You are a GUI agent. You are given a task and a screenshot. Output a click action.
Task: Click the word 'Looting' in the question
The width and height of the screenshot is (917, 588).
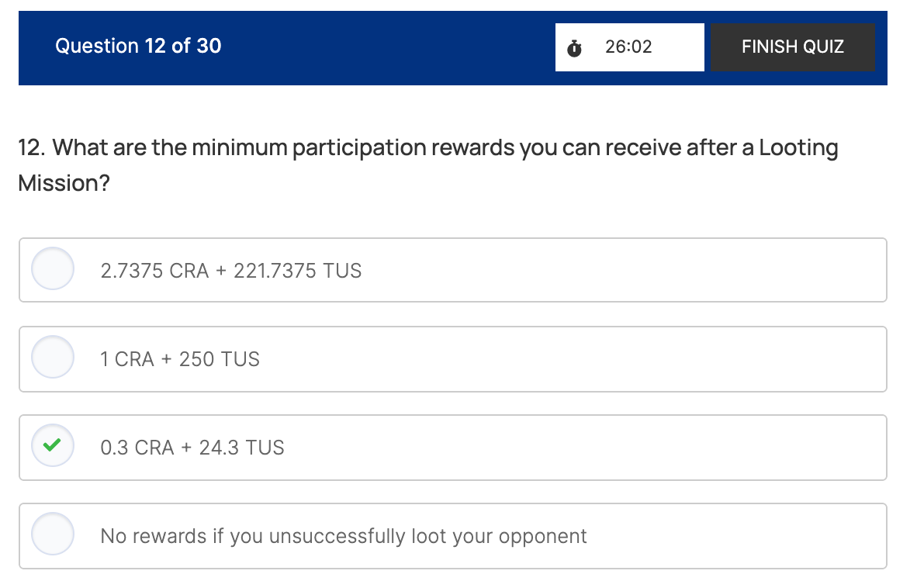coord(798,147)
